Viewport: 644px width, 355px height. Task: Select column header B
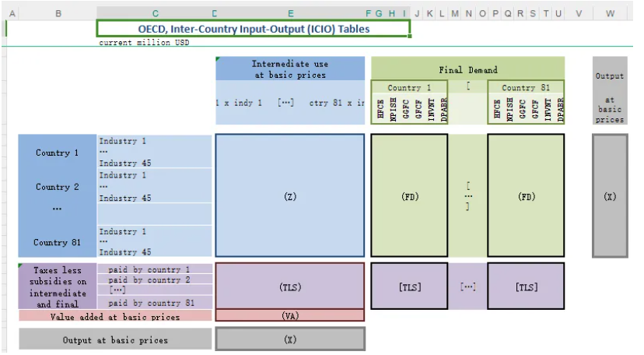click(x=58, y=13)
